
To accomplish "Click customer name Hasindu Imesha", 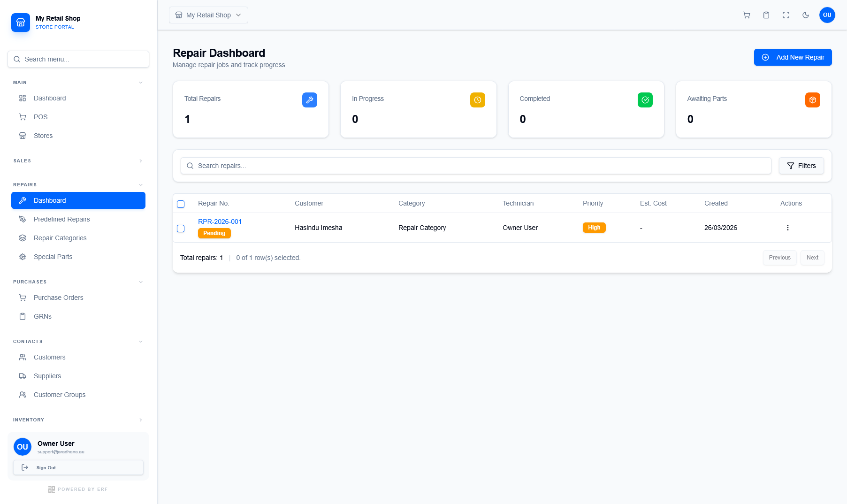I will pos(318,228).
